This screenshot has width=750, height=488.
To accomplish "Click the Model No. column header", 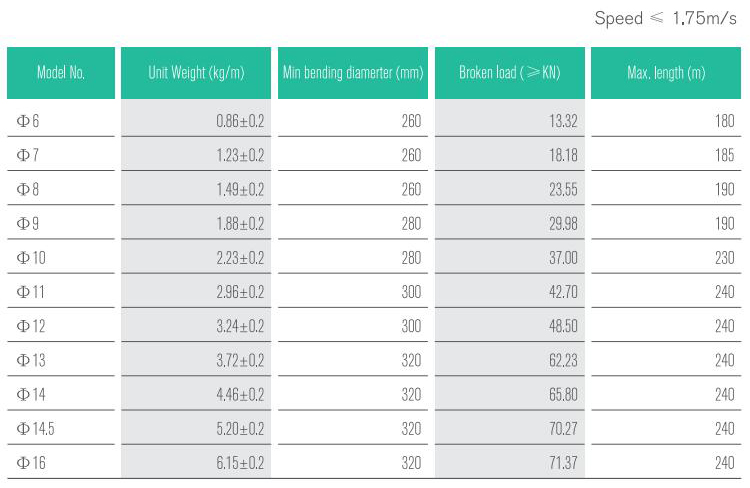I will pyautogui.click(x=61, y=73).
